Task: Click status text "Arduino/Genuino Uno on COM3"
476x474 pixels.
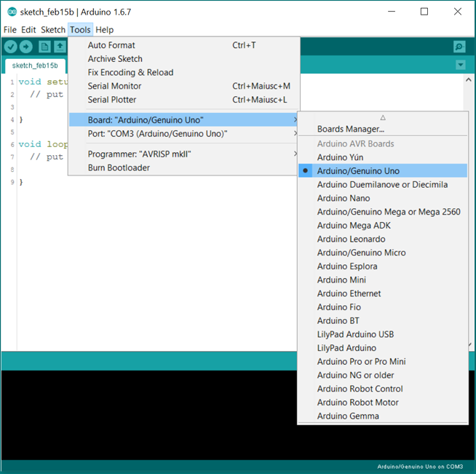Action: pos(420,467)
